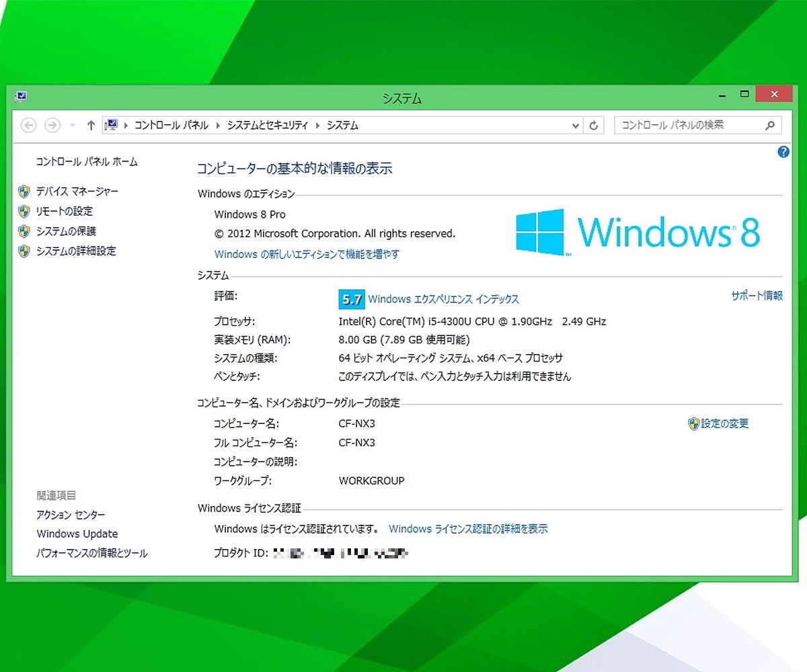This screenshot has height=672, width=807.
Task: Click the Intel Core i5-4300U processor text
Action: (x=472, y=322)
